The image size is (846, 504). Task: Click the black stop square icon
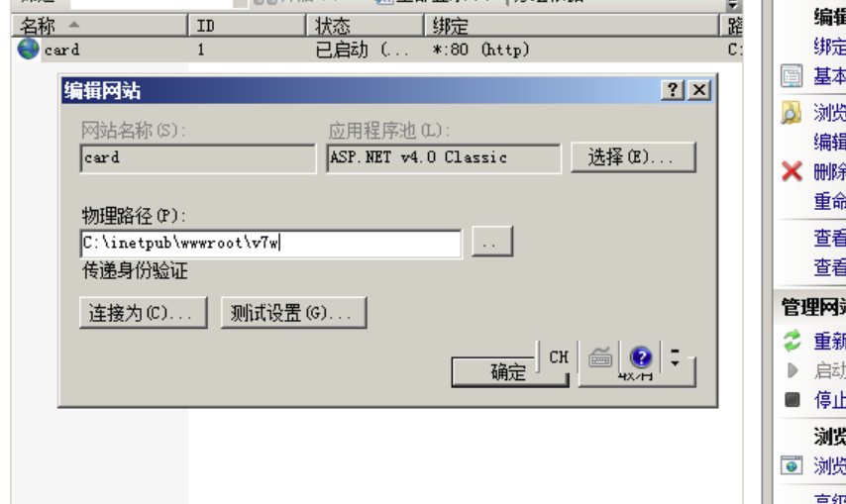coord(793,399)
